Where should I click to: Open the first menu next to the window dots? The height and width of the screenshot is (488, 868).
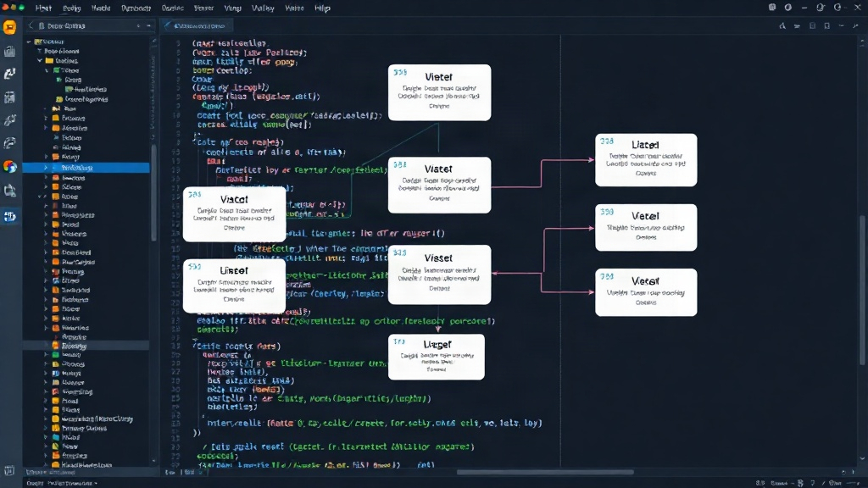click(43, 8)
